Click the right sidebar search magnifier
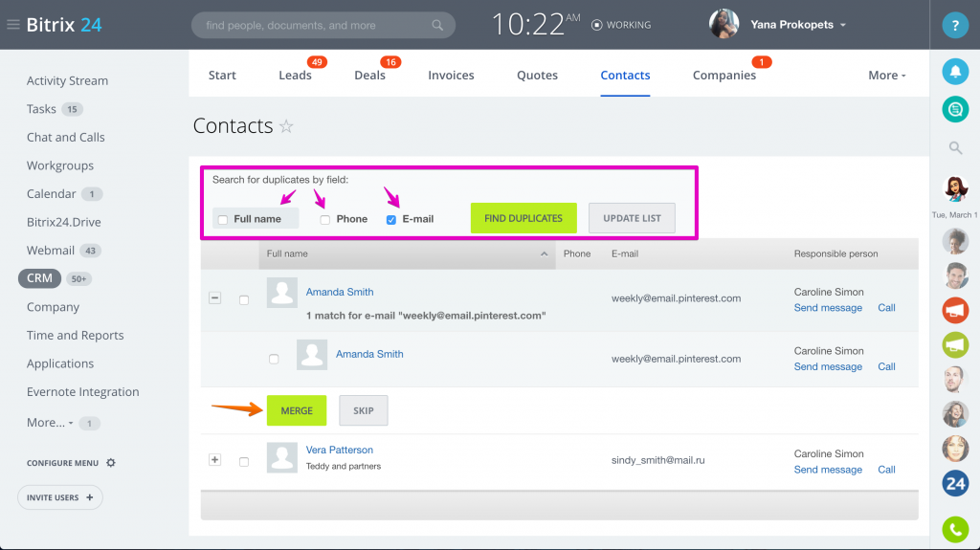 pyautogui.click(x=955, y=148)
